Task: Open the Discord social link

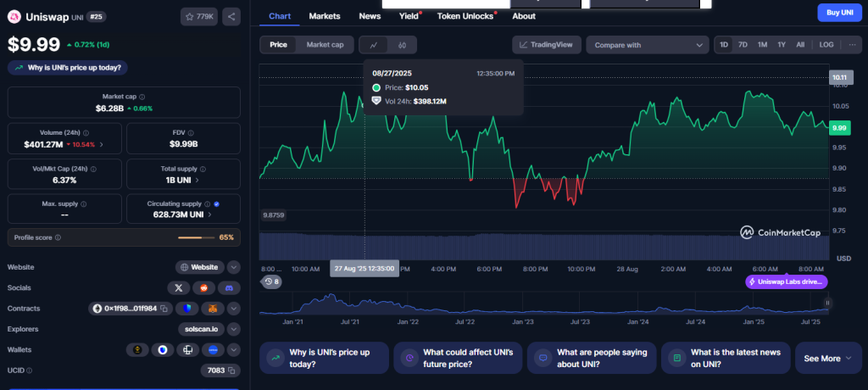Action: (x=225, y=288)
